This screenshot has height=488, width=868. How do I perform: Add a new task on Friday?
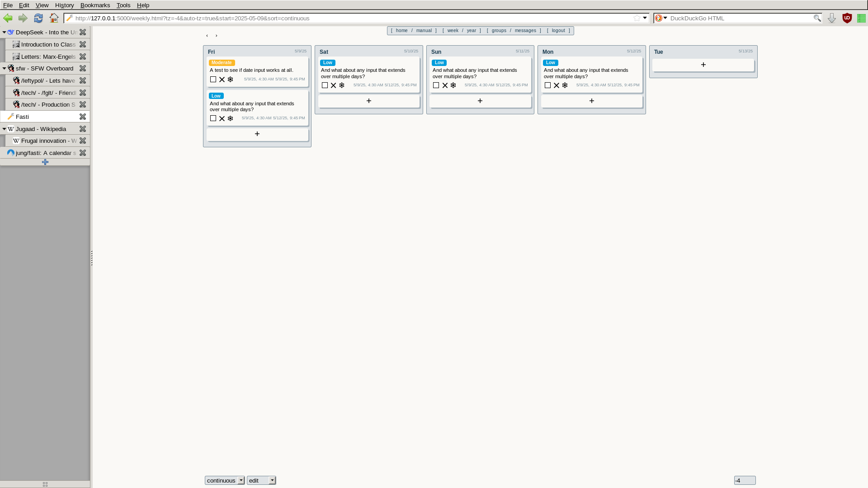(257, 134)
